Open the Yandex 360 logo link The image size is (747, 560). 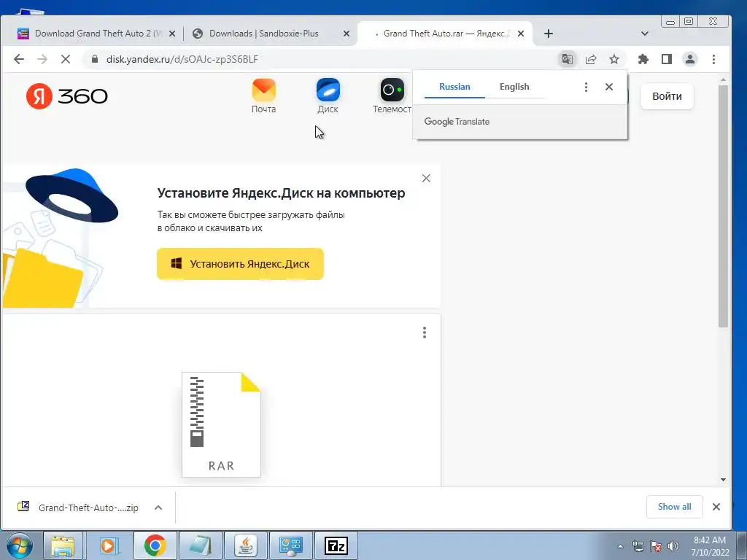click(66, 96)
